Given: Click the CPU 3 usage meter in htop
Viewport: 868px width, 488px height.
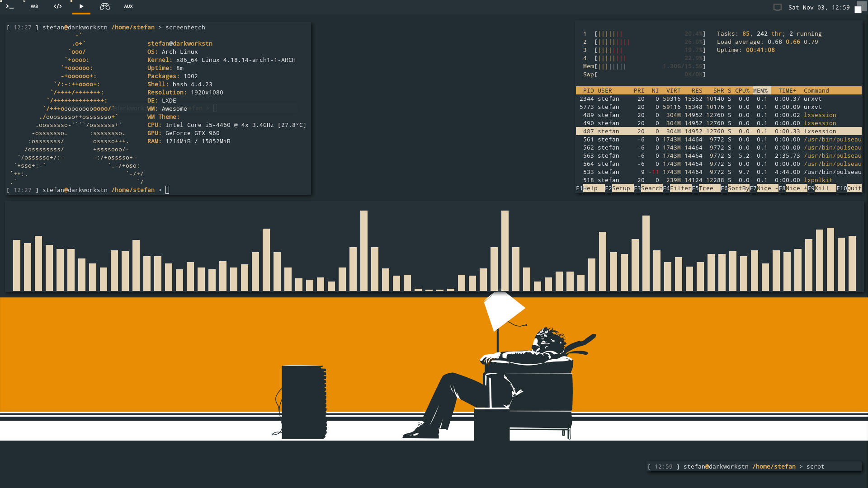Looking at the screenshot, I should click(x=644, y=50).
